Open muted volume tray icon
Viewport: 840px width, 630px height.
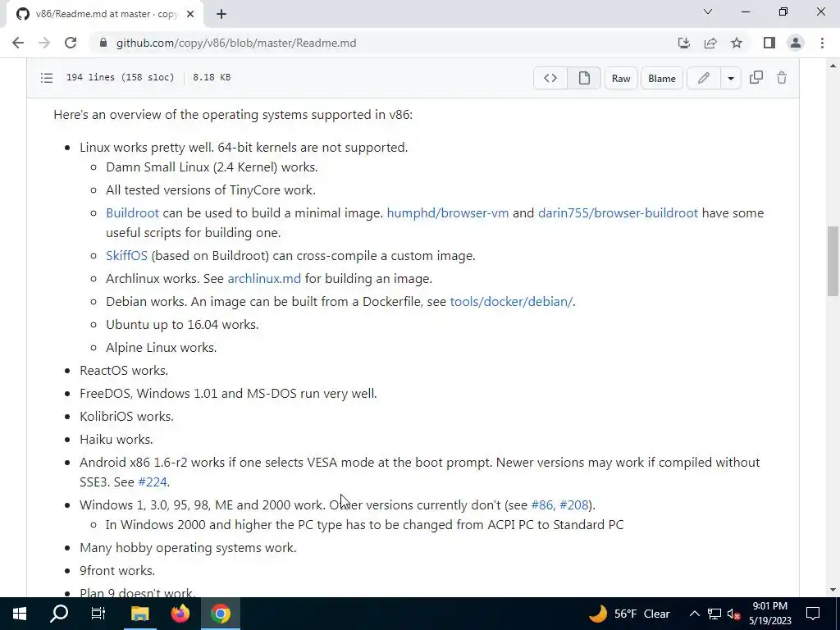tap(733, 614)
